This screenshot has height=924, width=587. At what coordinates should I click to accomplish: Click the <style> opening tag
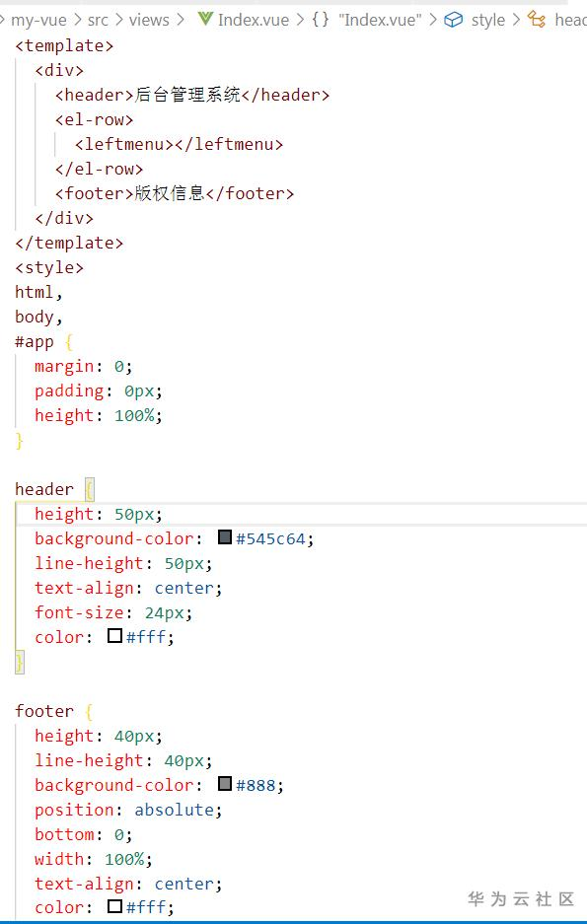pyautogui.click(x=49, y=267)
